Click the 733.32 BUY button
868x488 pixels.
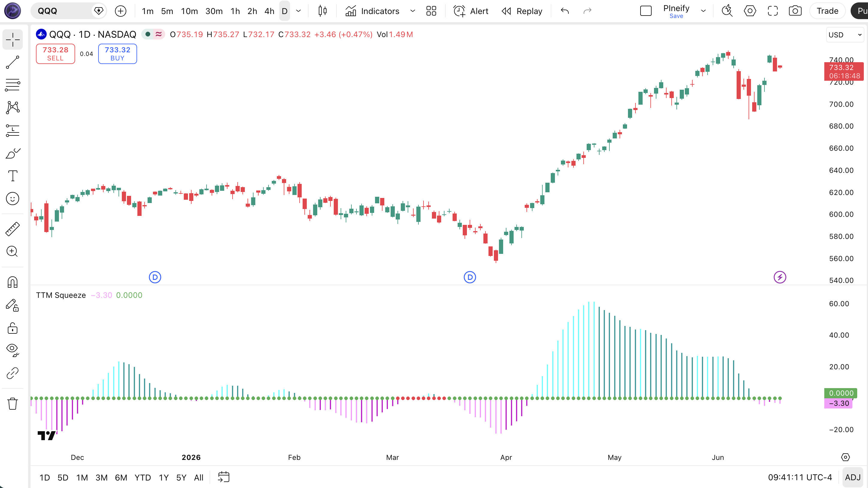(x=117, y=54)
